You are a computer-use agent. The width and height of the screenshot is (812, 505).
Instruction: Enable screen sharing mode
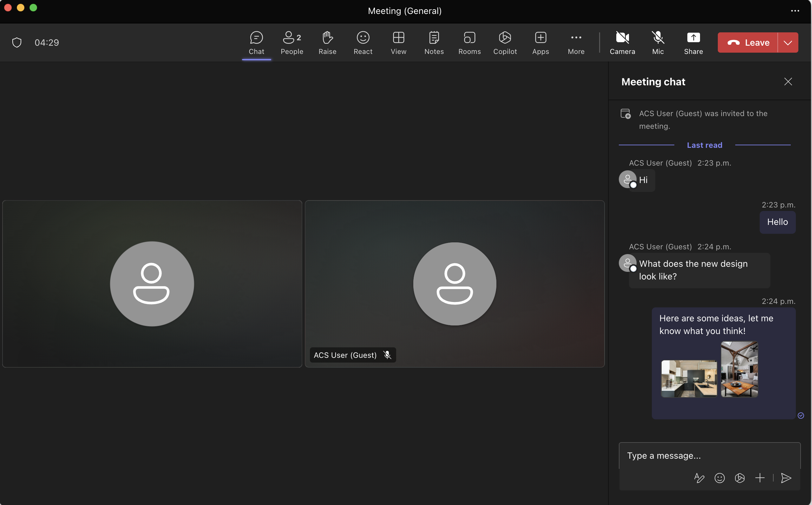point(693,43)
